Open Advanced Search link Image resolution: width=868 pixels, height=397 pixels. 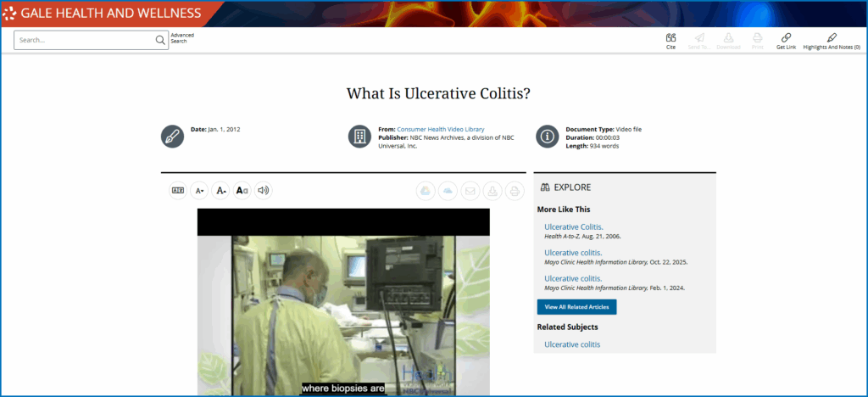182,38
